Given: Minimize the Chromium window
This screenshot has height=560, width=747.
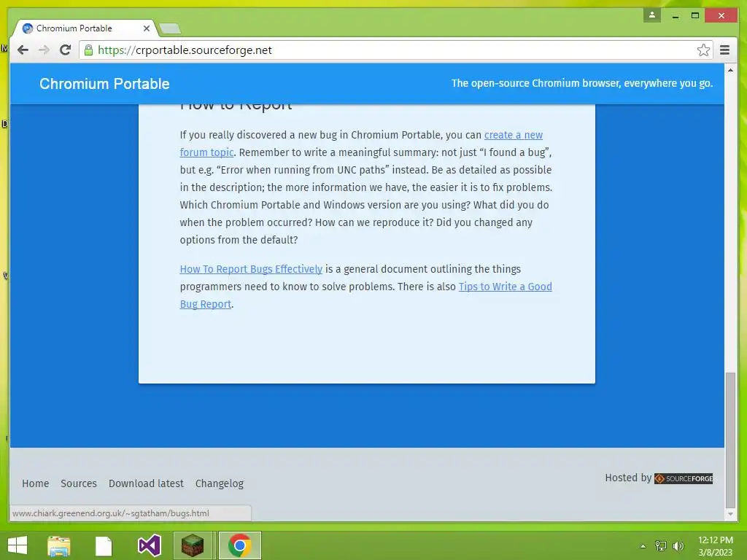Looking at the screenshot, I should tap(675, 16).
